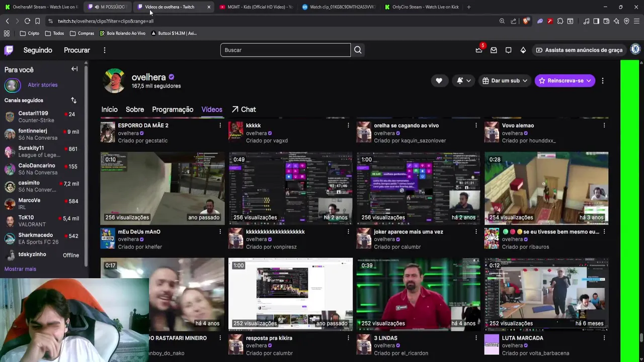The image size is (644, 362).
Task: Open Procurar in top navigation
Action: tap(77, 50)
